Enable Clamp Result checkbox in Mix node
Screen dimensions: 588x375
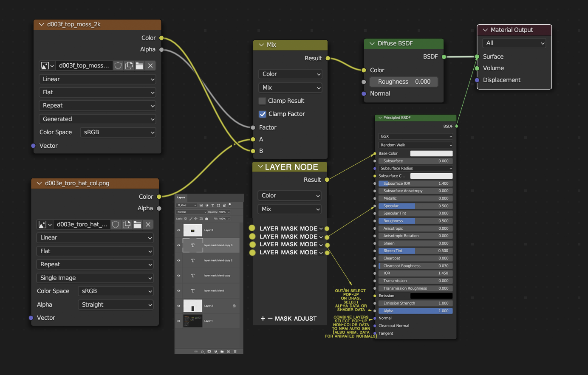tap(263, 101)
